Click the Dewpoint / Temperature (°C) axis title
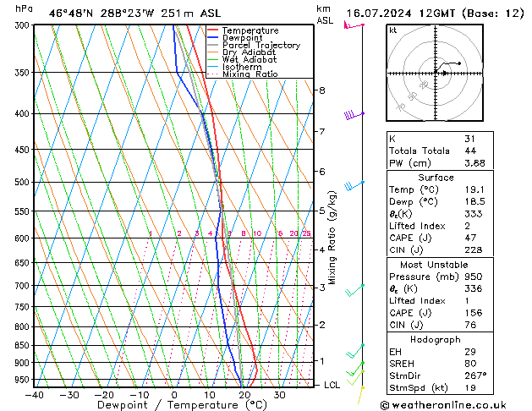Screen dimensions: 532x411 182,405
